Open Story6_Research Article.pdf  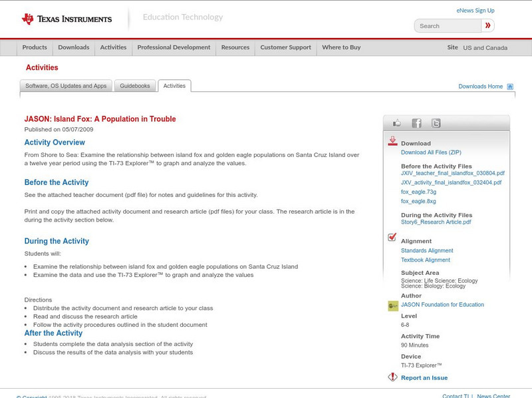(436, 222)
